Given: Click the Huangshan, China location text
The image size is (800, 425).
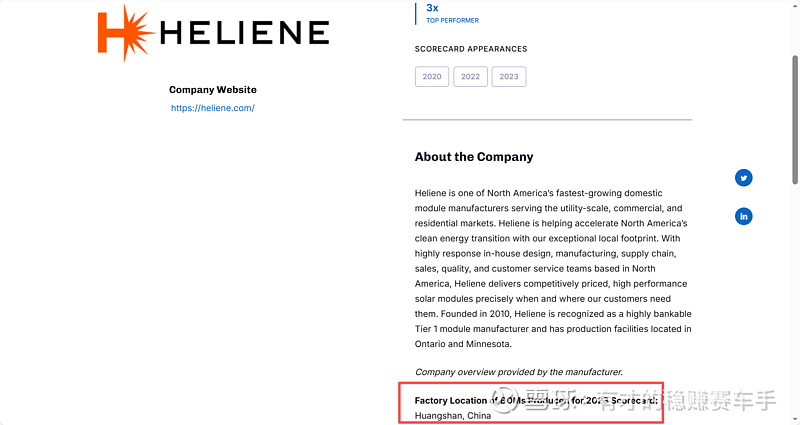Looking at the screenshot, I should tap(453, 415).
